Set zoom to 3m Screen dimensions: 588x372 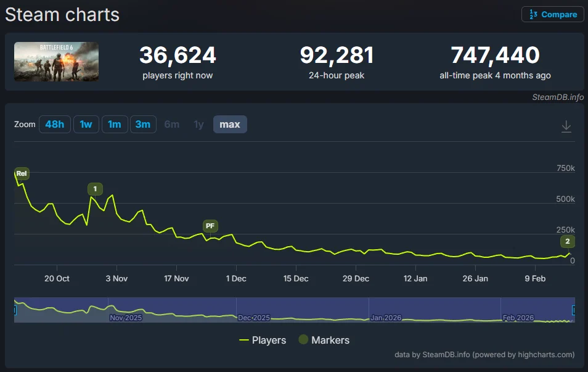[x=142, y=125]
